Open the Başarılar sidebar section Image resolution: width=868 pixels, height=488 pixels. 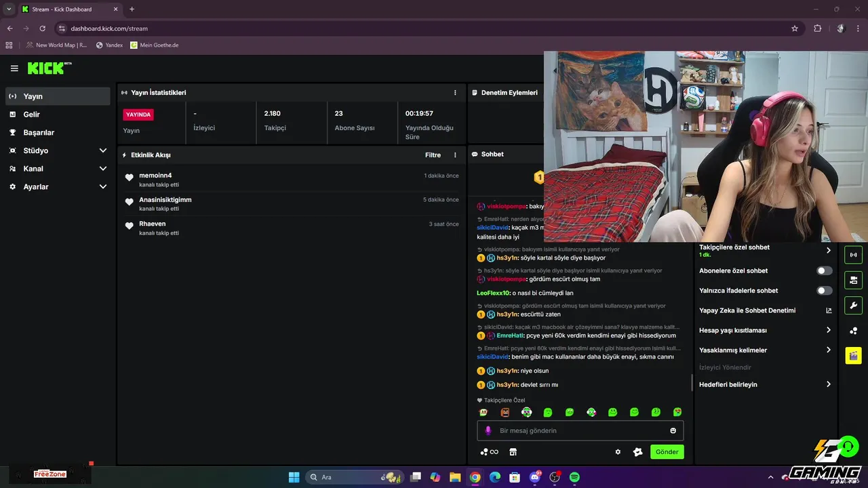[58, 133]
